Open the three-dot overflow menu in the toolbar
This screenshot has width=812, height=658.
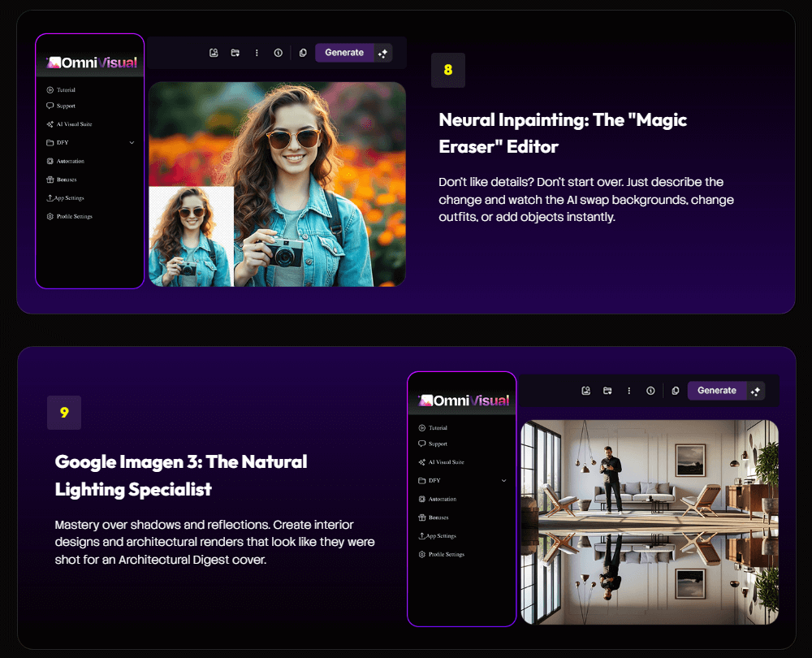tap(257, 52)
